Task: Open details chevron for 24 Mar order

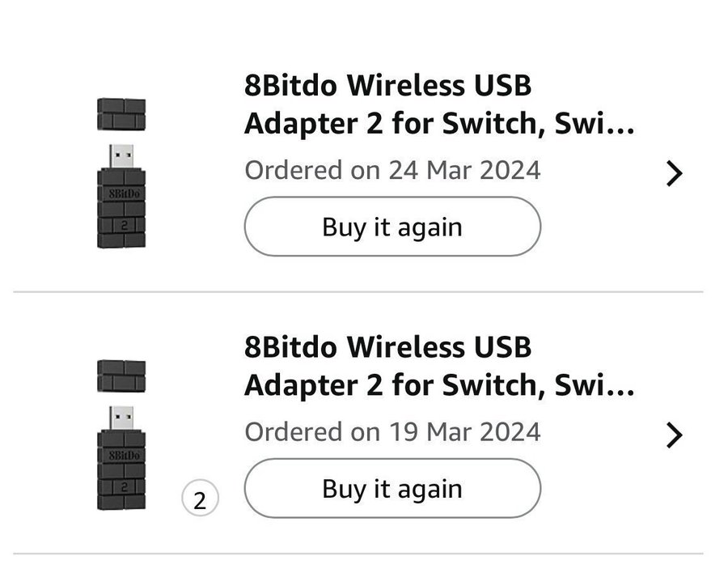Action: tap(674, 173)
